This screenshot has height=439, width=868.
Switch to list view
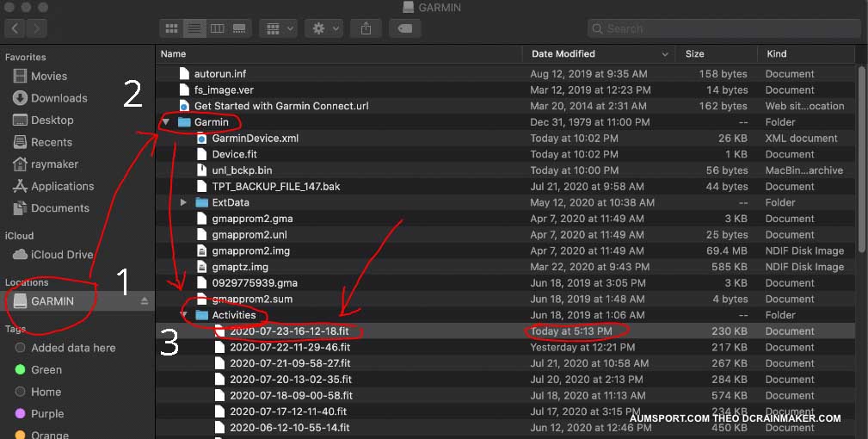pyautogui.click(x=194, y=28)
